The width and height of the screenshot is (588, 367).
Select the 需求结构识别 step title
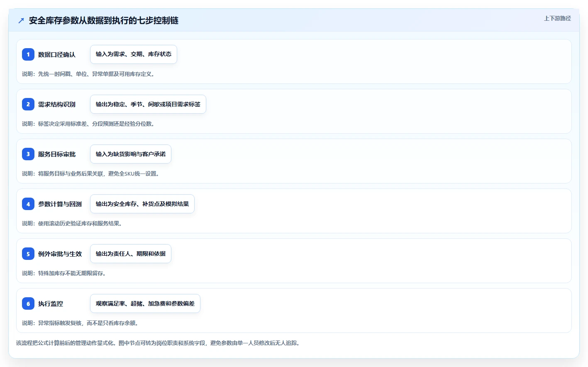coord(57,104)
